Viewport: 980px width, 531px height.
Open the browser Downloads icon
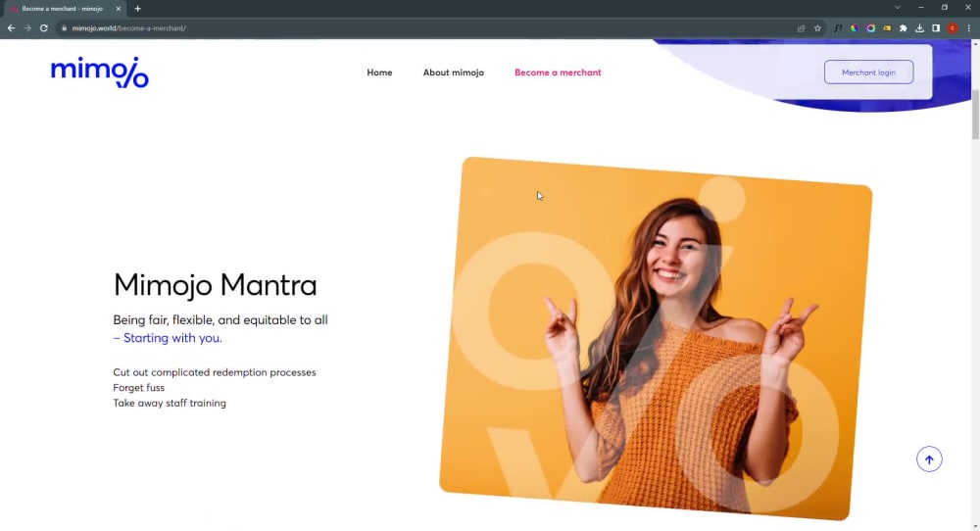click(919, 28)
